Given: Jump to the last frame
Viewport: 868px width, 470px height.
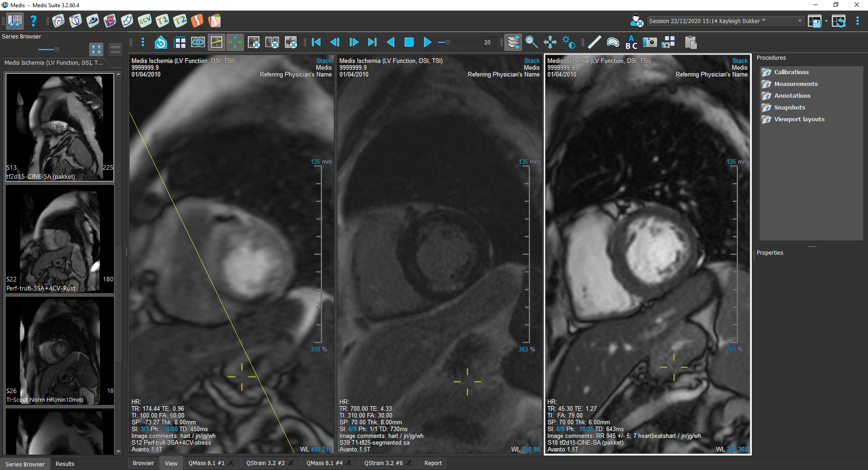Looking at the screenshot, I should click(x=372, y=43).
